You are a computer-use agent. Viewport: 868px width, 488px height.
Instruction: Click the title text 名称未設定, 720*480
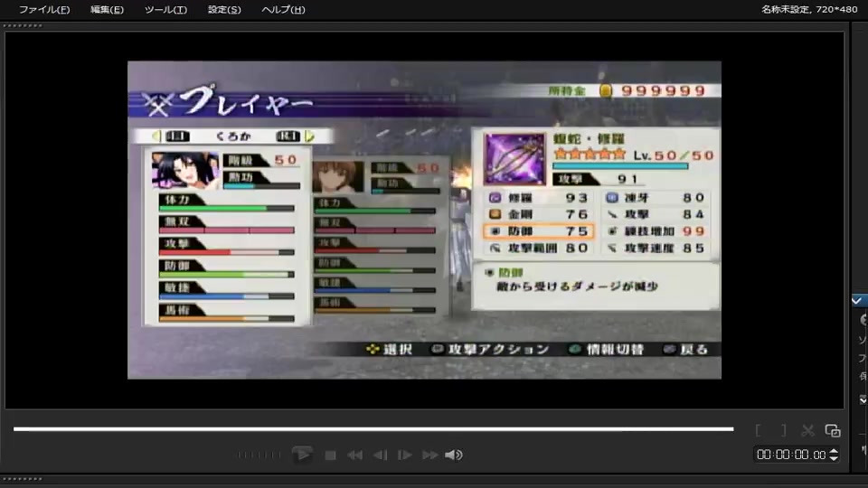click(808, 9)
